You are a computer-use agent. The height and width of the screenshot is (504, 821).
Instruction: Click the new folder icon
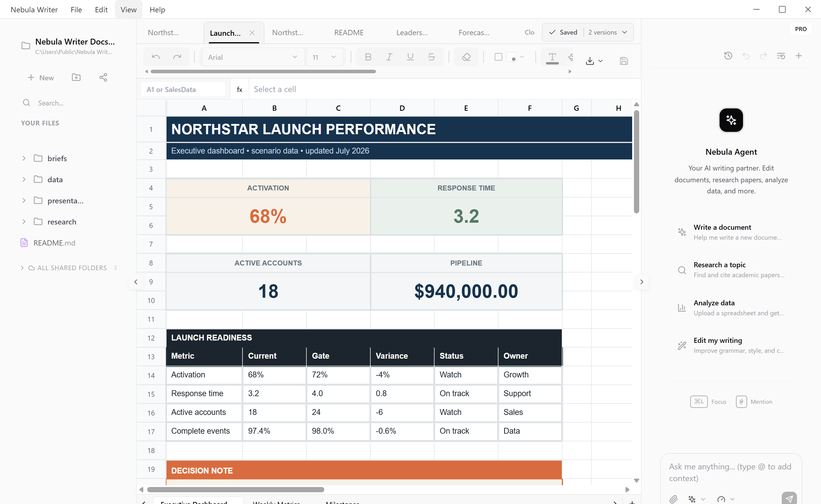(76, 77)
